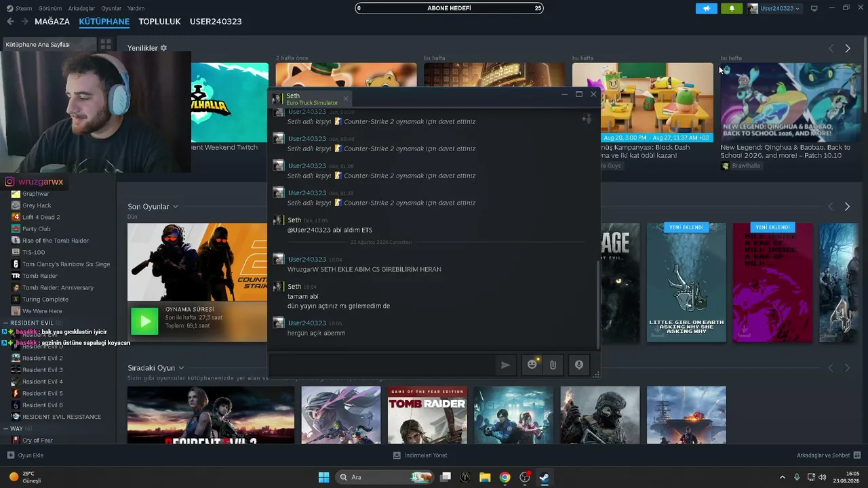The height and width of the screenshot is (488, 868).
Task: Click the Oyun Ekle plus icon
Action: [10, 455]
